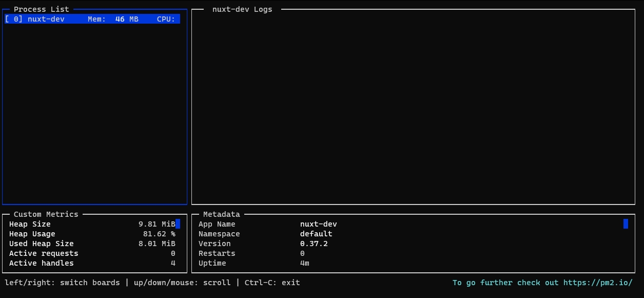This screenshot has height=298, width=644.
Task: Click the Heap Usage percentage value
Action: (159, 234)
